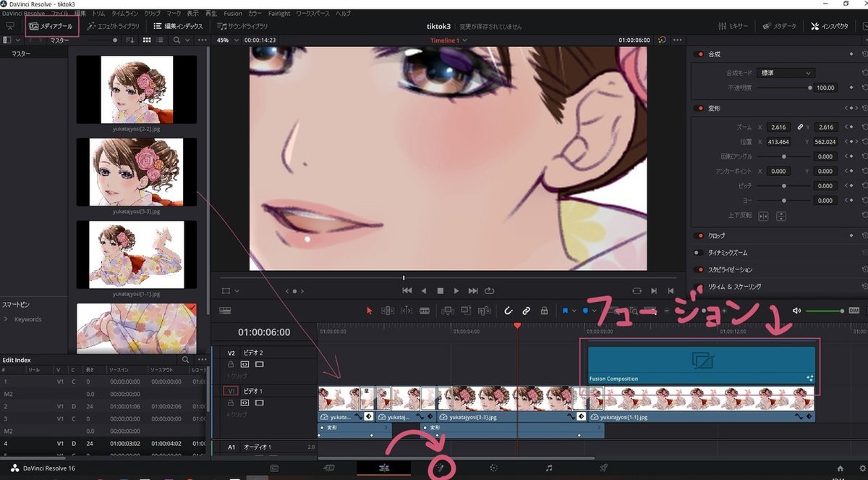Image resolution: width=868 pixels, height=480 pixels.
Task: Select the dynamic trim tool
Action: [406, 311]
